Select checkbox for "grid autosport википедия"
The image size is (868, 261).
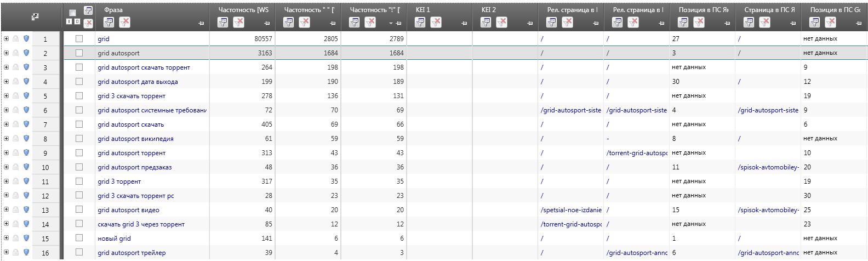click(x=79, y=138)
